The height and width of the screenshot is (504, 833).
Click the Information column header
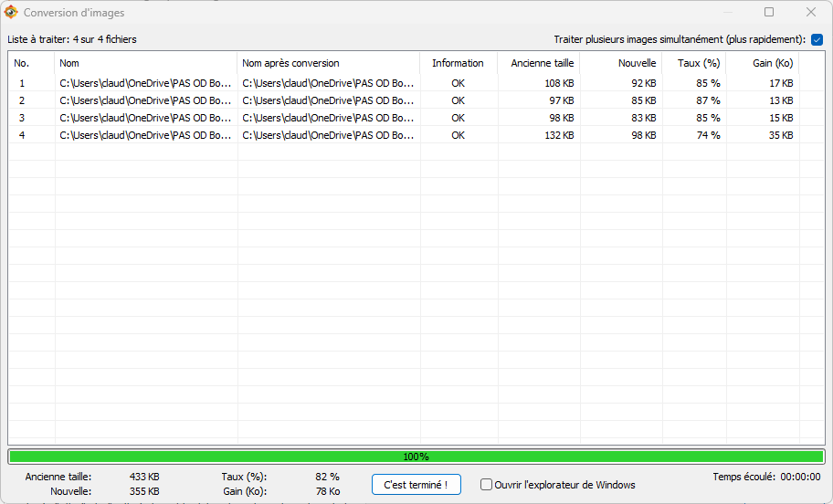pyautogui.click(x=458, y=63)
